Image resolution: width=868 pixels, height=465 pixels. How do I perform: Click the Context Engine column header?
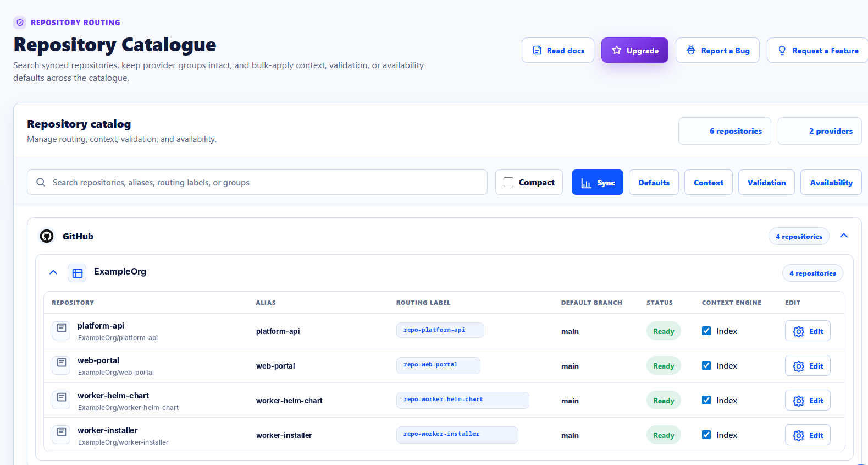[x=732, y=303]
